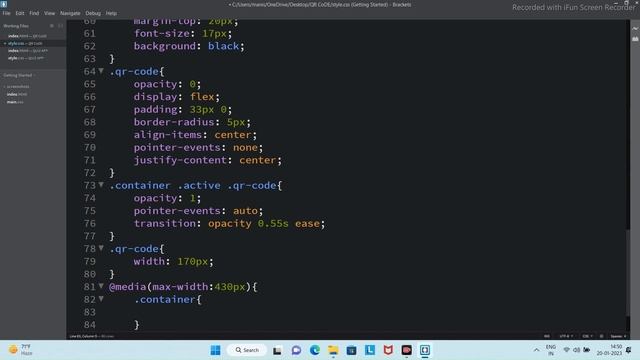Open the Working Files gear settings

tap(52, 26)
